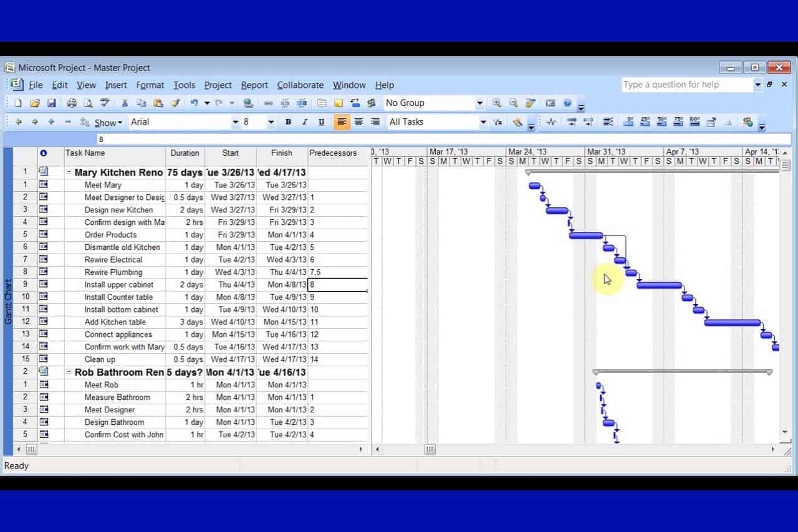Image resolution: width=798 pixels, height=532 pixels.
Task: Open the Collaborate menu
Action: point(300,85)
